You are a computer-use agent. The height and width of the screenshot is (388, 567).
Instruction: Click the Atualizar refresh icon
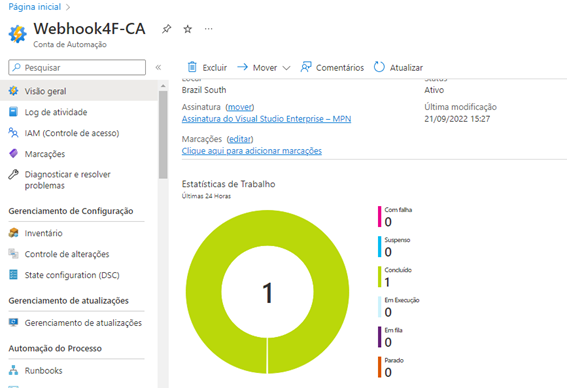pyautogui.click(x=379, y=67)
